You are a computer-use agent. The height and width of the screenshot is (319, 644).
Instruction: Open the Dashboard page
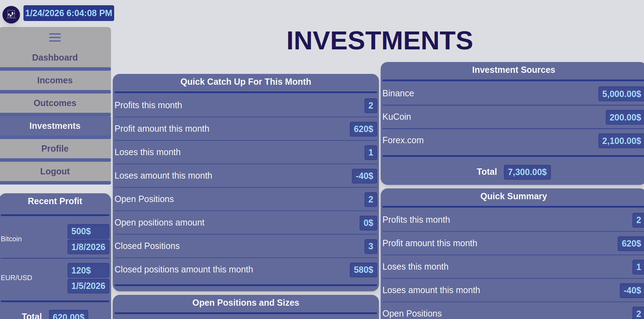pyautogui.click(x=55, y=57)
